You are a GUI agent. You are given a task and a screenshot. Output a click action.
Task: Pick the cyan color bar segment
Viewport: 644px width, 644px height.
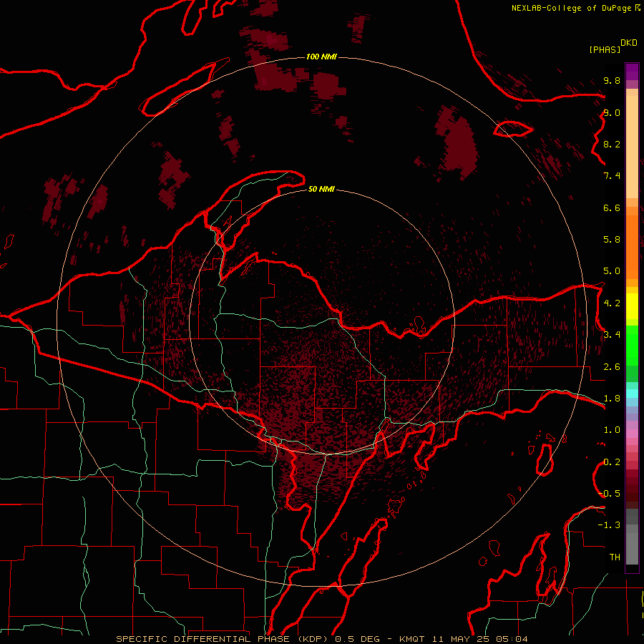pos(632,394)
